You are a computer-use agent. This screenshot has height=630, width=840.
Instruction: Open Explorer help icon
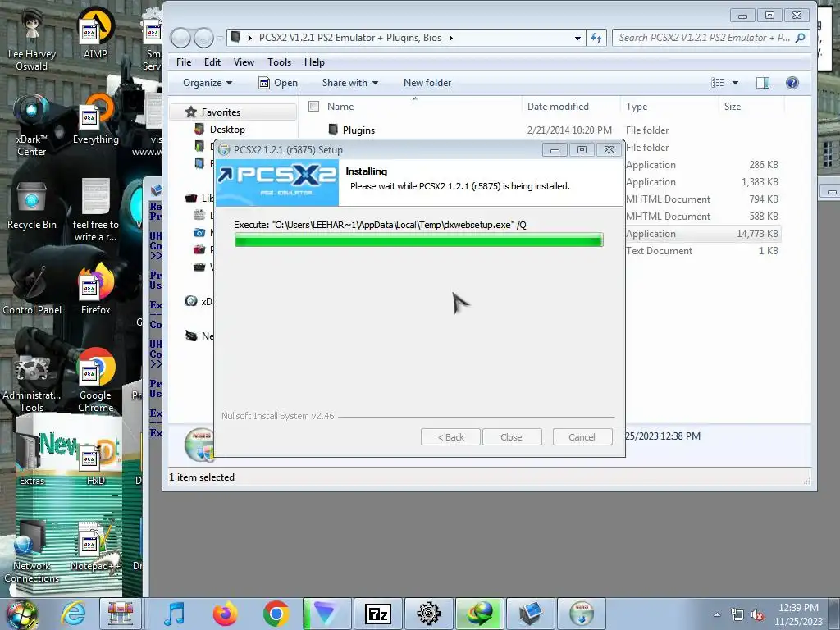(x=792, y=83)
